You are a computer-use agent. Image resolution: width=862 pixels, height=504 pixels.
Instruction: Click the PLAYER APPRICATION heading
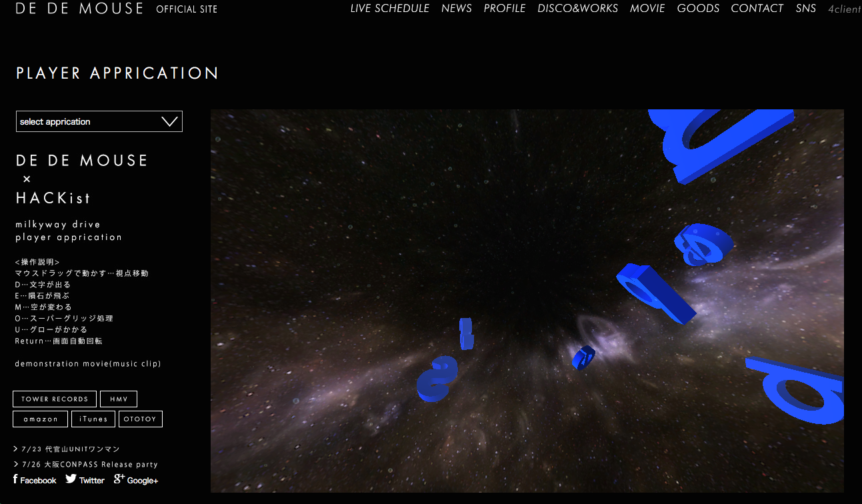(x=117, y=73)
